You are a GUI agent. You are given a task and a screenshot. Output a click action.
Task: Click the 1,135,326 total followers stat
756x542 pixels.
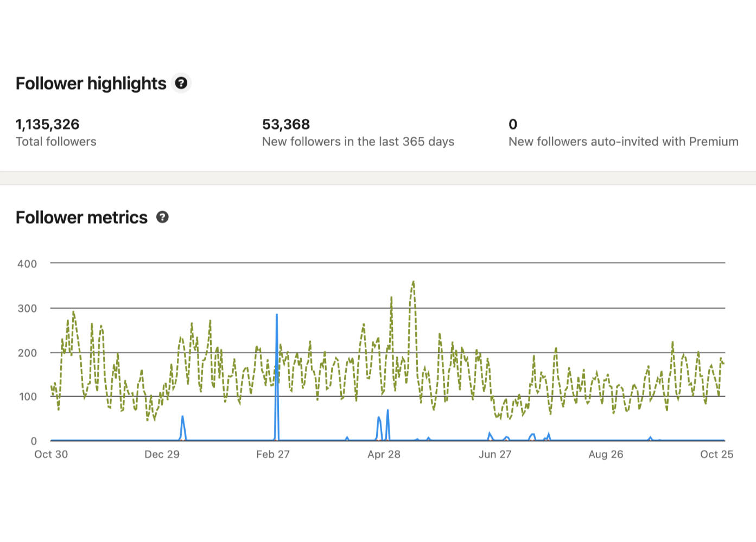click(48, 124)
